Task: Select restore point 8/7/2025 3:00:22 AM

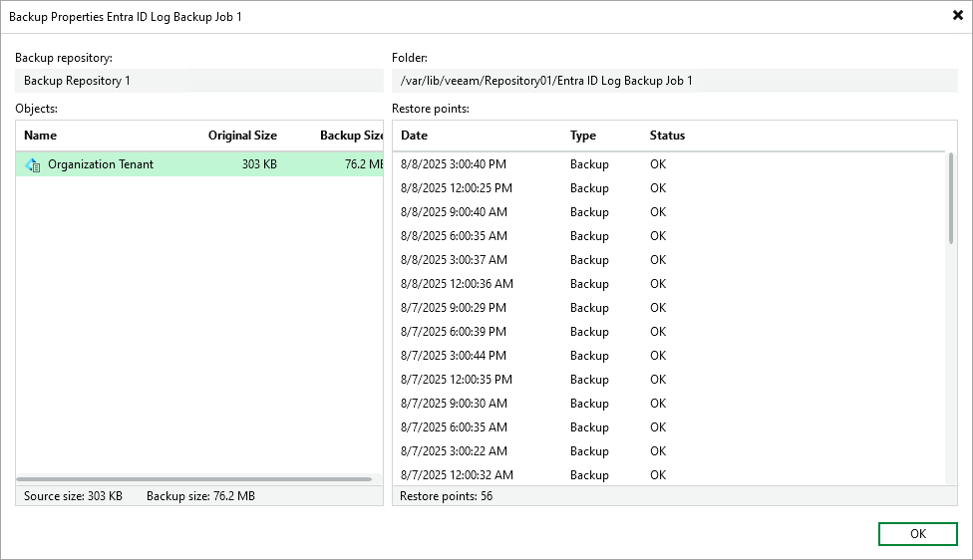Action: click(669, 450)
